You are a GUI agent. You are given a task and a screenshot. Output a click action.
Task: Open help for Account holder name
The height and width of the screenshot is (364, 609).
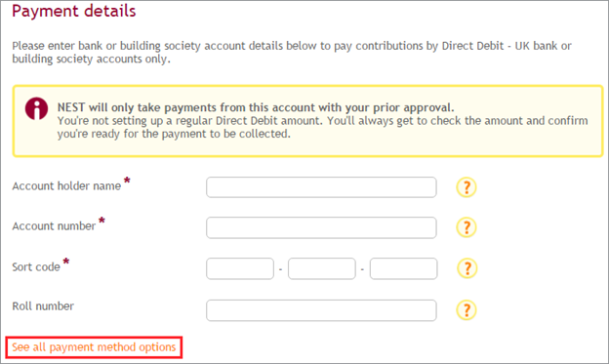(x=467, y=187)
